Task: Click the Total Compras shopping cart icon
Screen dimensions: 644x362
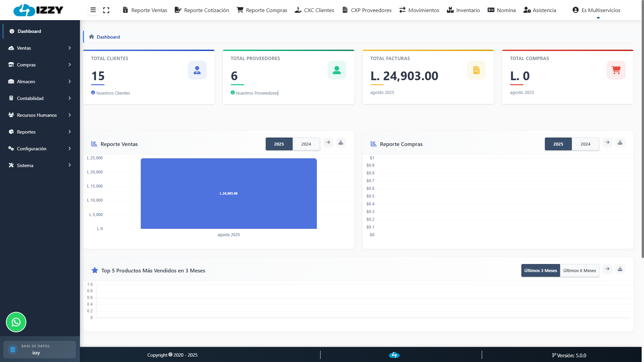Action: (x=616, y=70)
